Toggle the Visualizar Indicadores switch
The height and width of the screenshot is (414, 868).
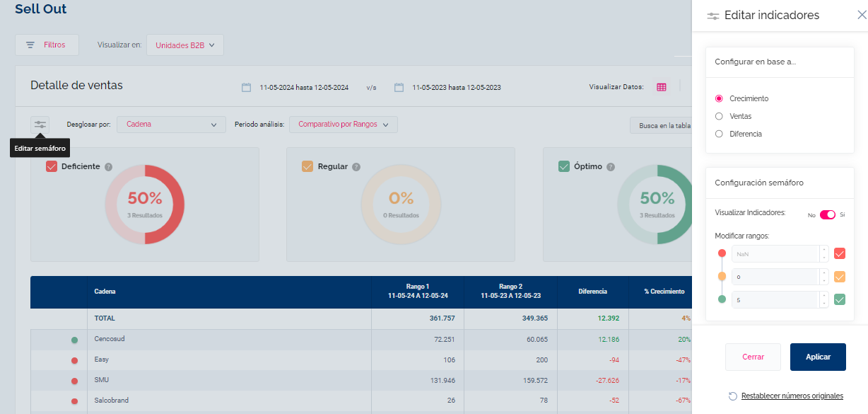coord(827,214)
